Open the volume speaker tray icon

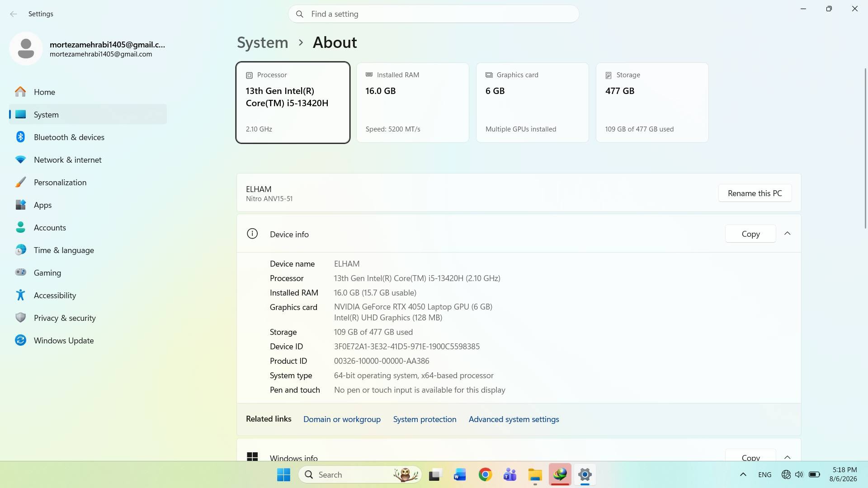click(799, 474)
